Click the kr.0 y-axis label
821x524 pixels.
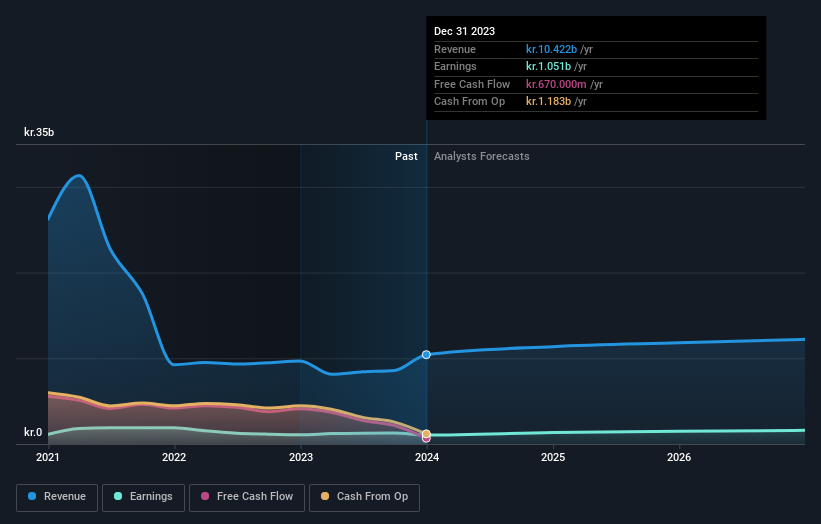33,432
